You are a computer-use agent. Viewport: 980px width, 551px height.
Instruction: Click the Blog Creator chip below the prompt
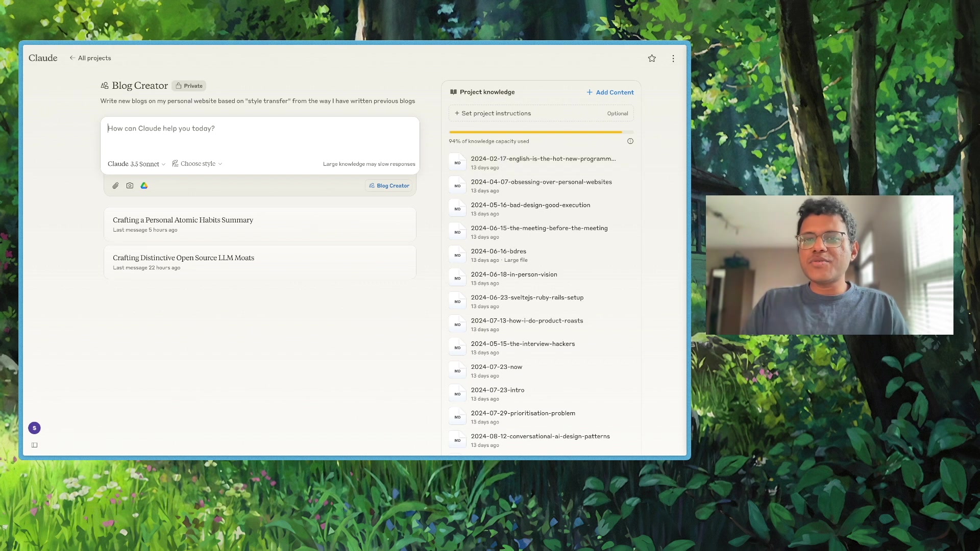tap(389, 186)
